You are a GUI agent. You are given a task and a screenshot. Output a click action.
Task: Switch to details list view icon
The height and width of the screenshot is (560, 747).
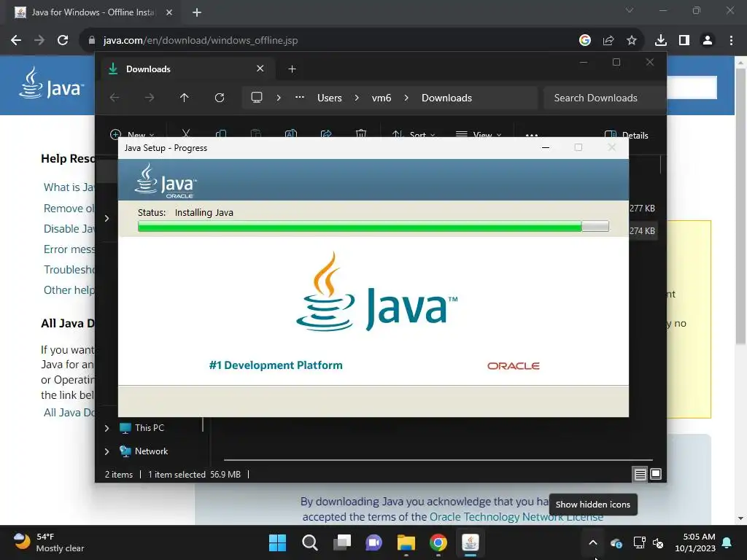[x=640, y=474]
